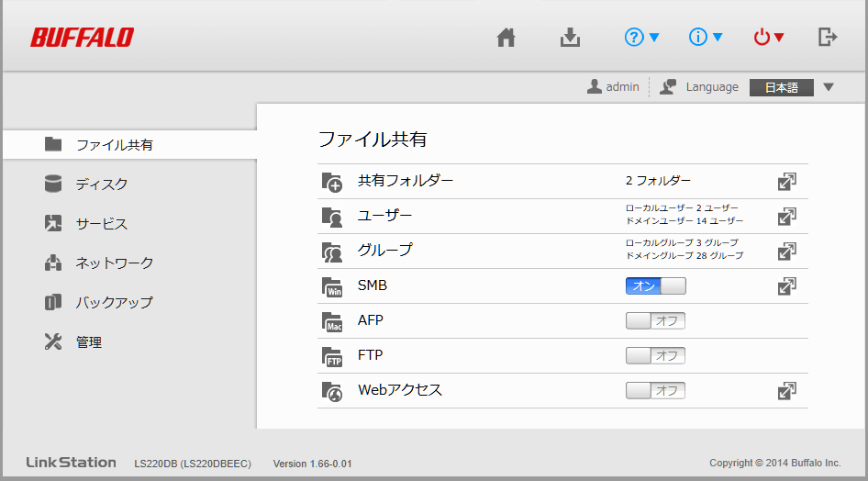Open shared folder settings popup icon

(x=786, y=182)
